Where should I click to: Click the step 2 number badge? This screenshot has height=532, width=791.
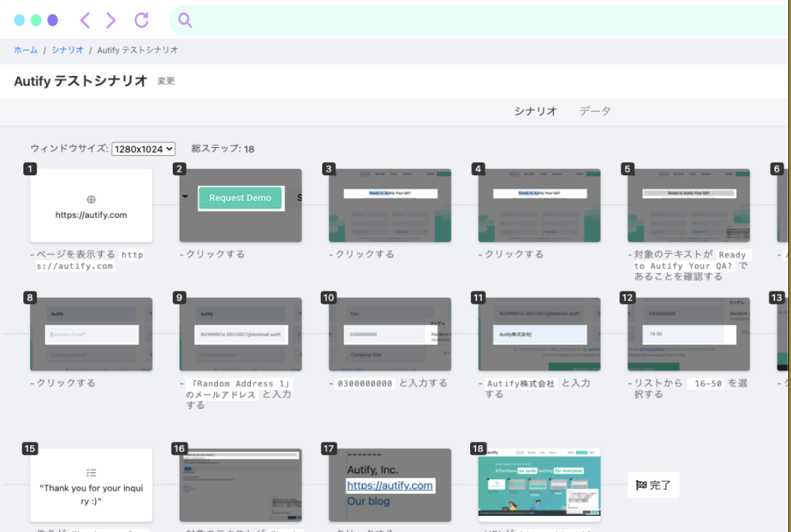179,169
